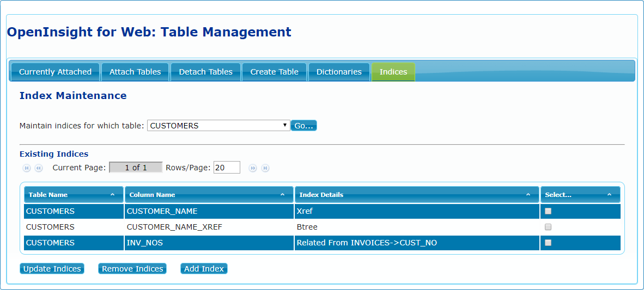Click the Select... column header

click(x=580, y=195)
